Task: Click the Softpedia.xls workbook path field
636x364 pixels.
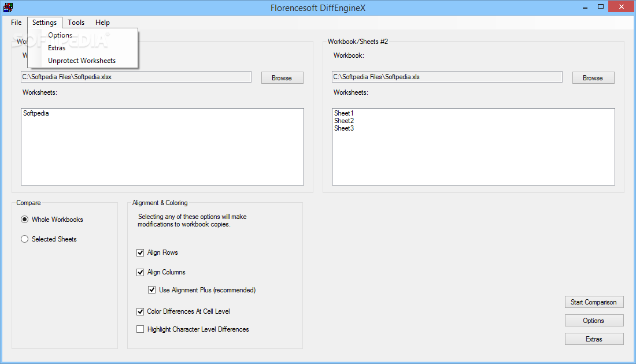Action: click(447, 77)
